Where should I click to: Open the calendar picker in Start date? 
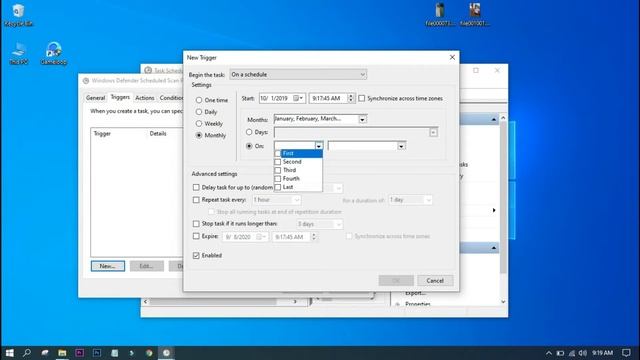coord(298,98)
